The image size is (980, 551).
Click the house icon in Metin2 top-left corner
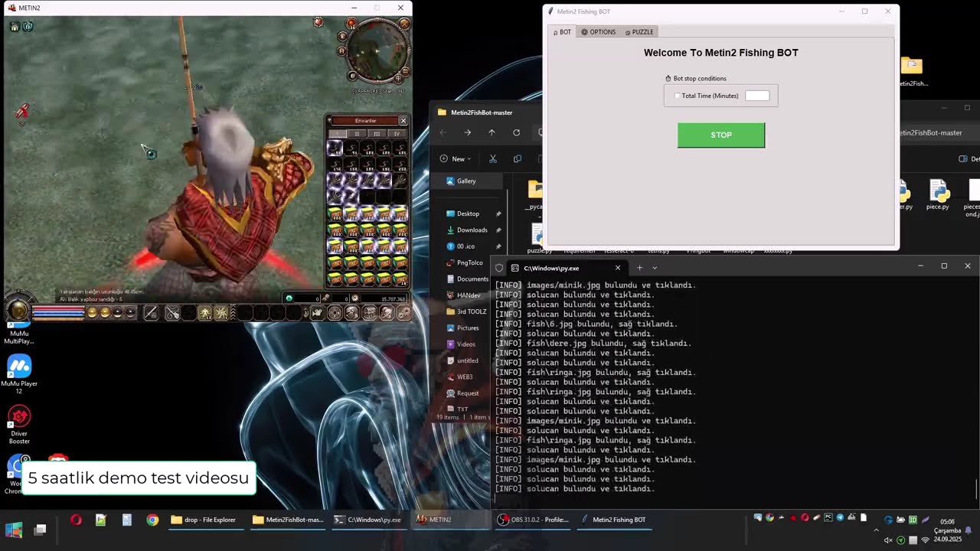click(15, 27)
